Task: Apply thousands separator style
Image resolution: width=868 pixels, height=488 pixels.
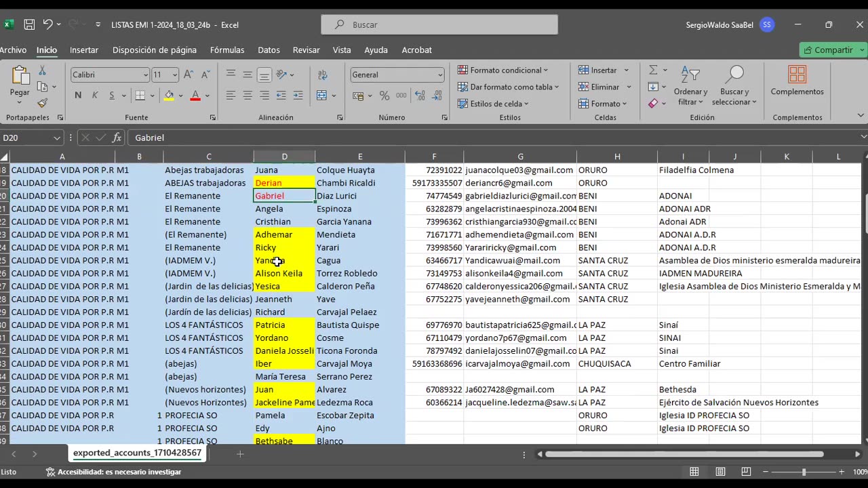Action: click(401, 96)
